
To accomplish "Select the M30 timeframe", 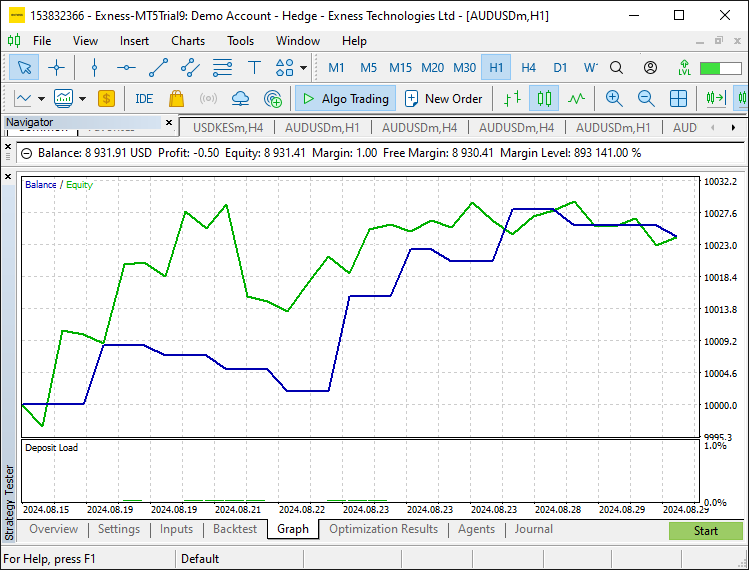I will click(464, 67).
